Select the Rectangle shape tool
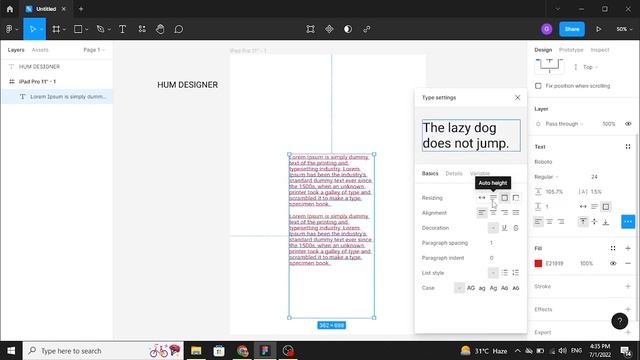Viewport: 640px width, 360px height. click(78, 29)
